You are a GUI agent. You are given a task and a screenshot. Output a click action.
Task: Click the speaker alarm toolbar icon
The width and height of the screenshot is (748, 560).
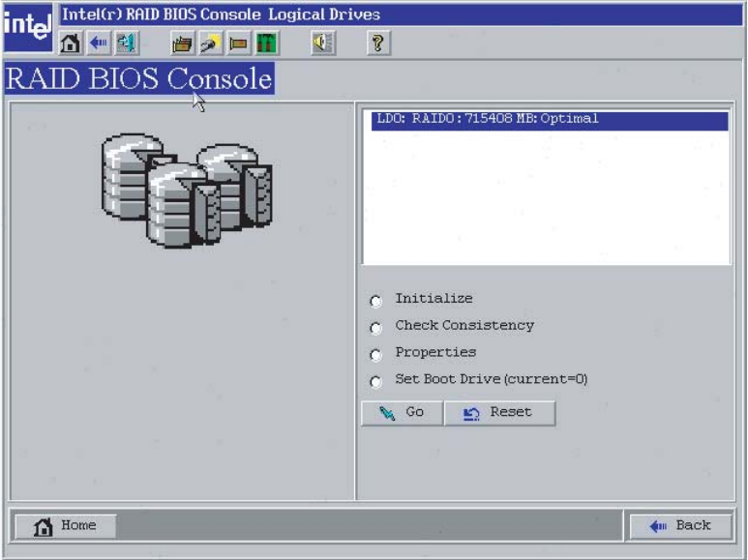tap(323, 44)
